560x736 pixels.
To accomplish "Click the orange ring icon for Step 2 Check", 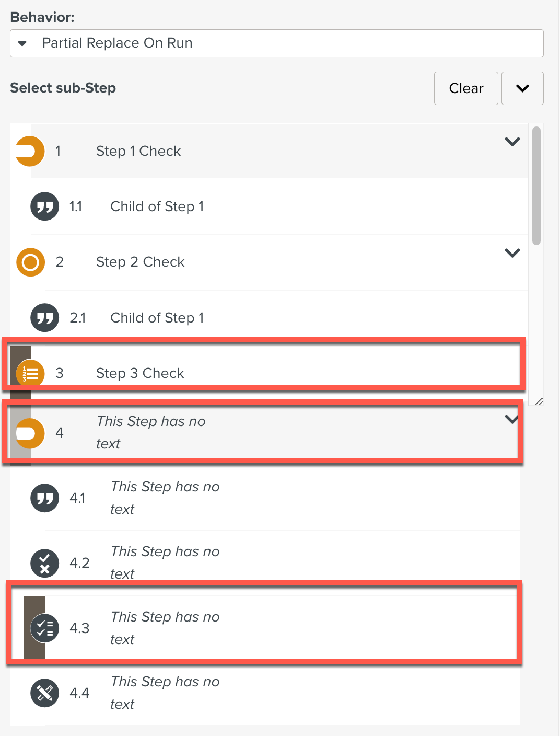I will point(30,262).
